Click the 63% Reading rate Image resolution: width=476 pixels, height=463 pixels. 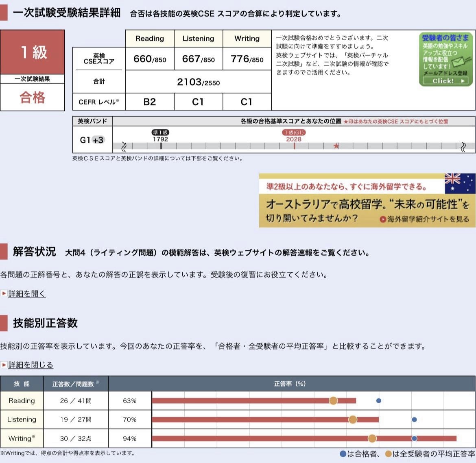[130, 401]
